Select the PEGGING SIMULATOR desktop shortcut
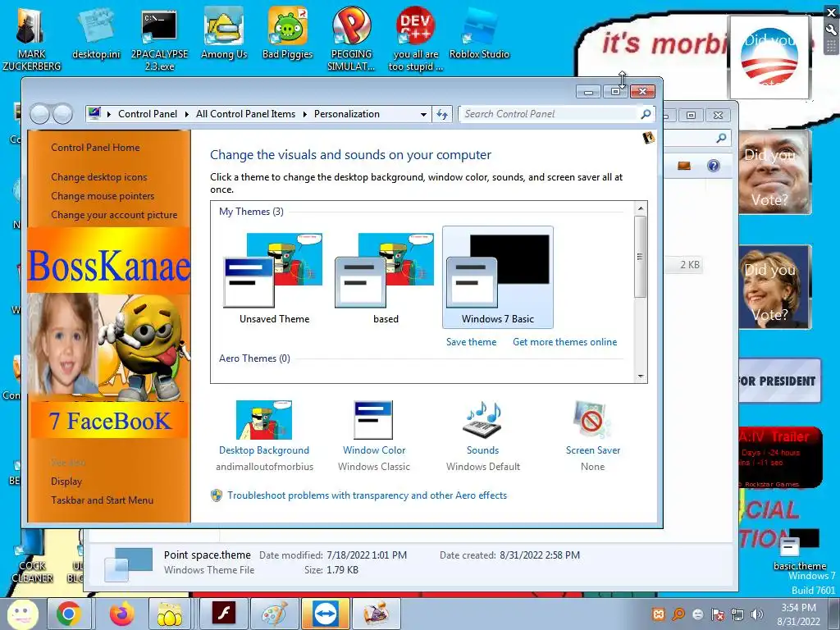Screen dimensions: 840x630 point(351,39)
